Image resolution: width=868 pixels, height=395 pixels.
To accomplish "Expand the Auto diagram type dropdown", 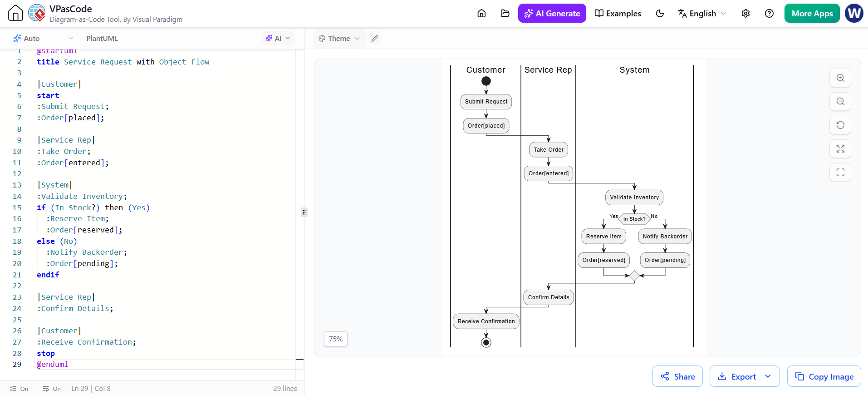I will click(43, 38).
